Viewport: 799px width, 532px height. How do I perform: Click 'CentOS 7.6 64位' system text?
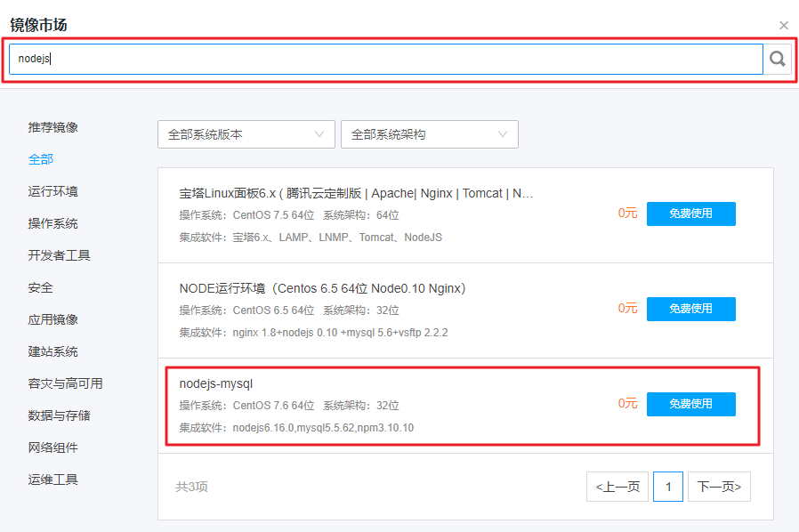coord(274,406)
